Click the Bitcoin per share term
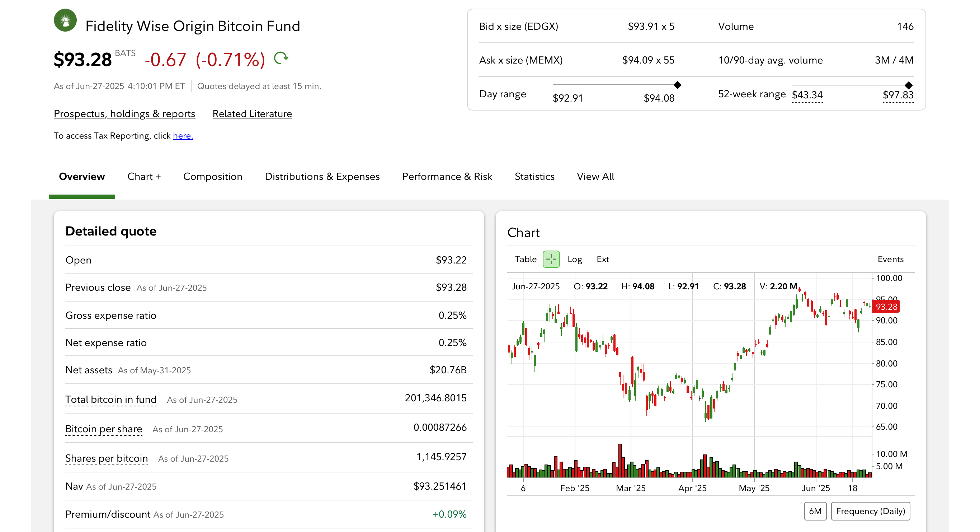This screenshot has width=980, height=532. point(104,429)
